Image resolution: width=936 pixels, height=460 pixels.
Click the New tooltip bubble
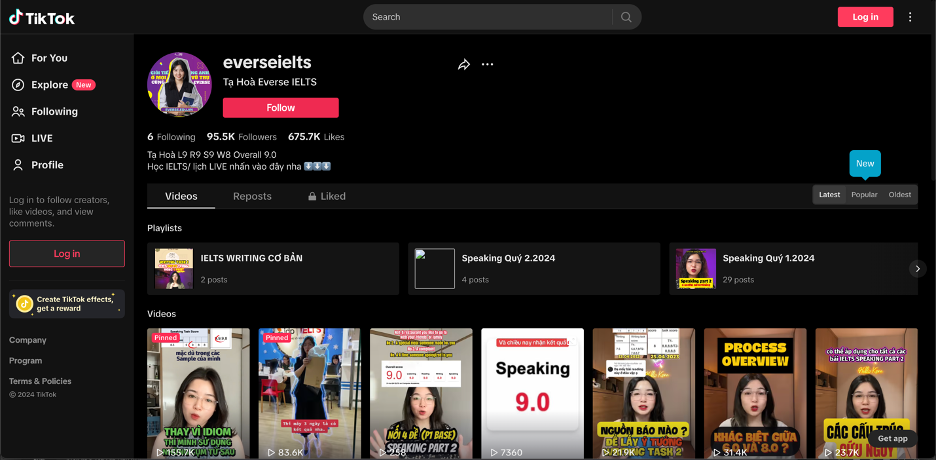865,163
